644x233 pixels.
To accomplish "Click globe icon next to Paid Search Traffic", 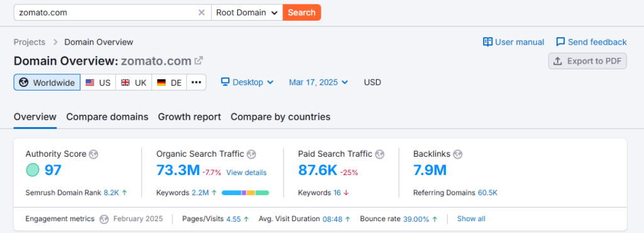I will 379,154.
